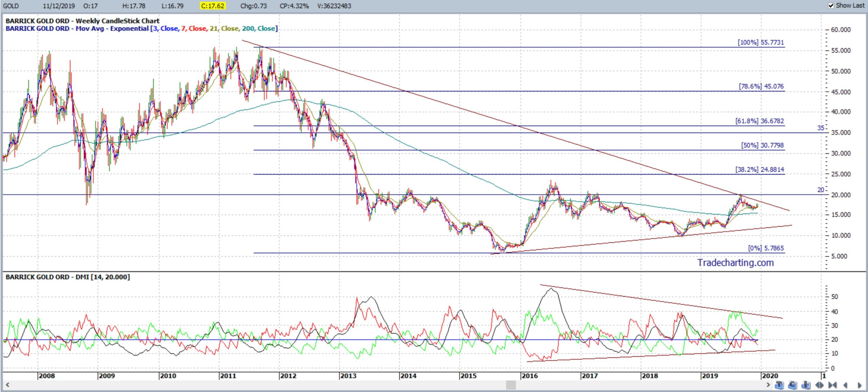Click the [61.8%] 36.6782 Fibonacci label
868x392 pixels.
click(759, 121)
